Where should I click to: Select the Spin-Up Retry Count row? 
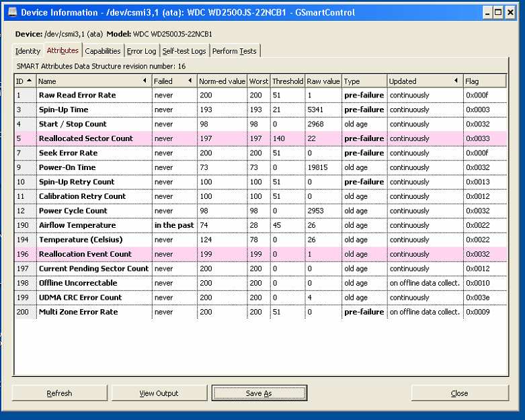pos(261,181)
